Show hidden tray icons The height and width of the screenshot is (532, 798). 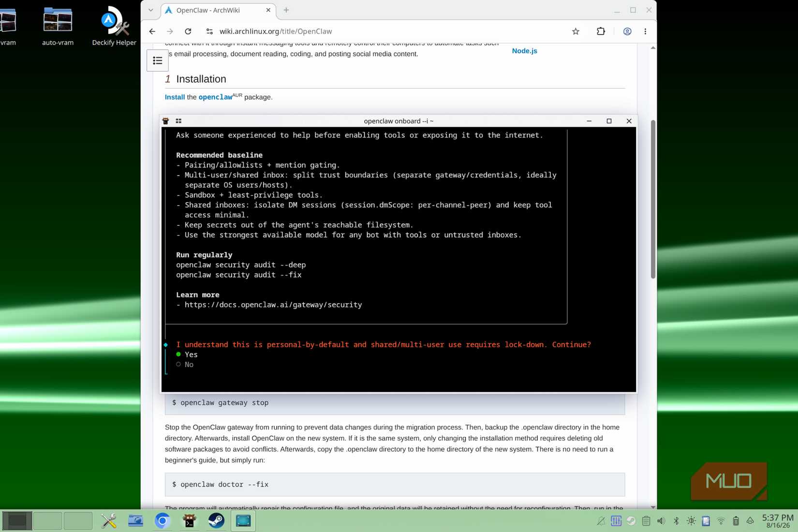point(750,521)
